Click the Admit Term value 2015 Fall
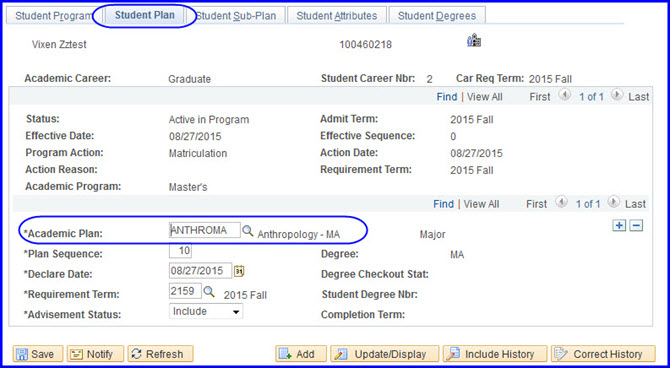Screen dimensions: 670x368 [x=472, y=120]
